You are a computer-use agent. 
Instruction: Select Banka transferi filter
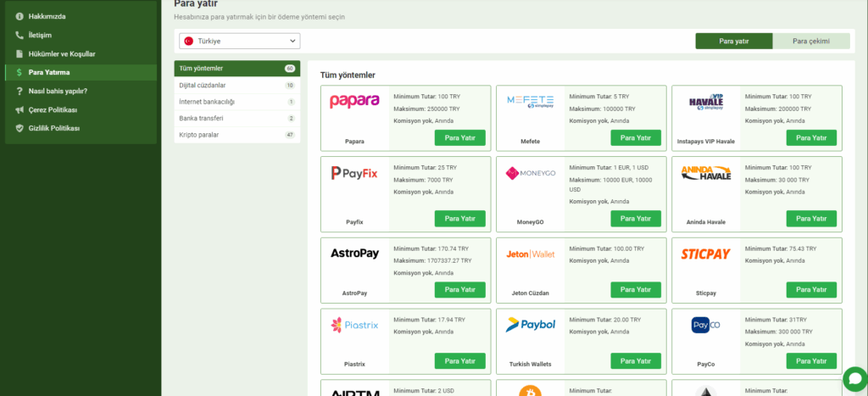(202, 118)
